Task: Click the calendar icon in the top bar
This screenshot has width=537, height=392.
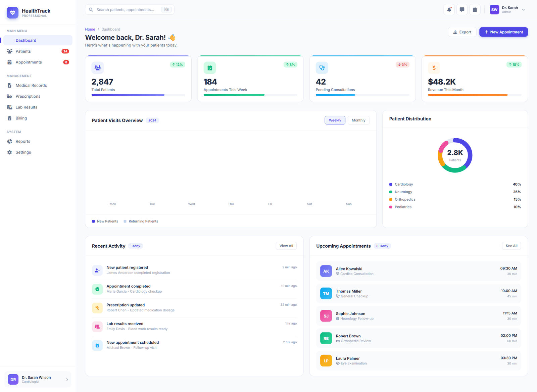Action: (x=475, y=9)
